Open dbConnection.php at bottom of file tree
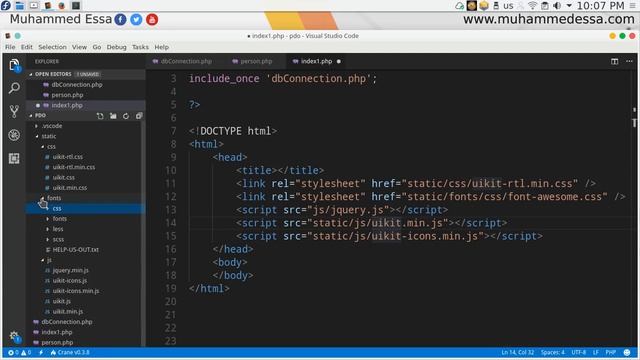The image size is (640, 360). (x=67, y=322)
